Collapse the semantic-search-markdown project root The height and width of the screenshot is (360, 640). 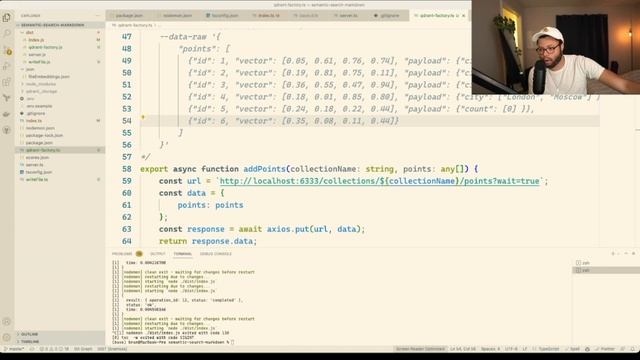pos(60,25)
